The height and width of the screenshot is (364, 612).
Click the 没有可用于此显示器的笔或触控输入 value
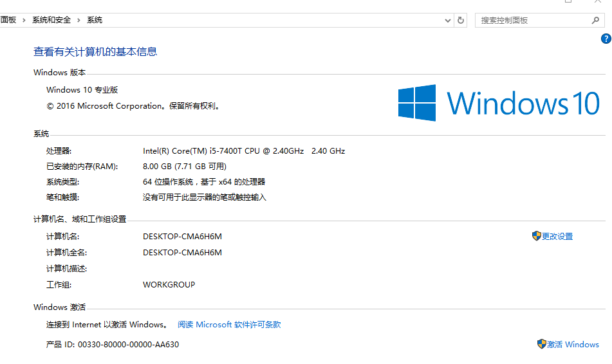pyautogui.click(x=205, y=197)
